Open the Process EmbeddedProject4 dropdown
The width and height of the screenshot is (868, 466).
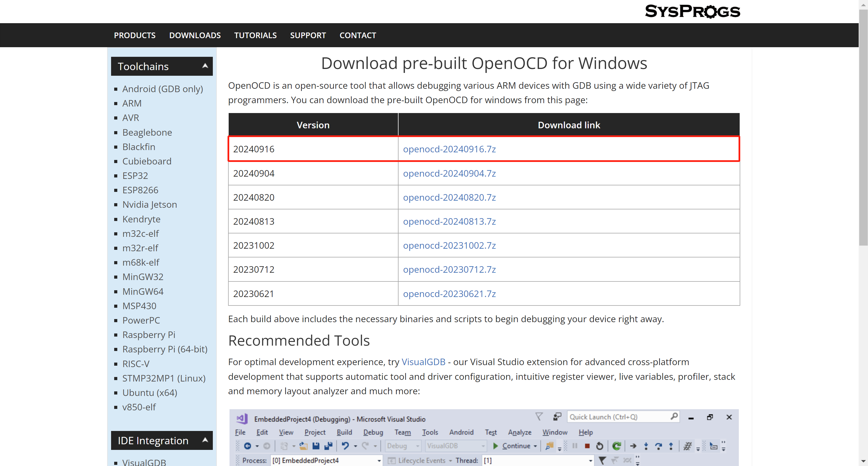[x=379, y=460]
